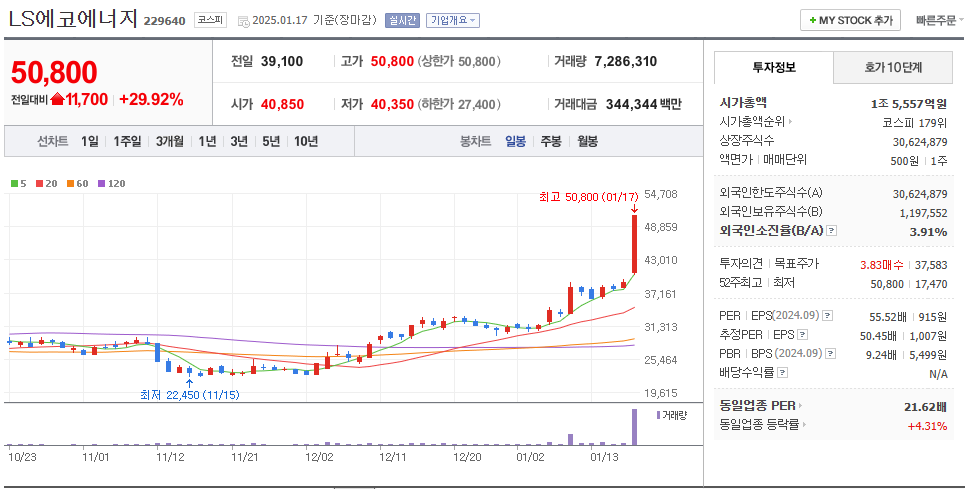Click the 실시간 real-time badge
The width and height of the screenshot is (968, 489).
pyautogui.click(x=402, y=20)
